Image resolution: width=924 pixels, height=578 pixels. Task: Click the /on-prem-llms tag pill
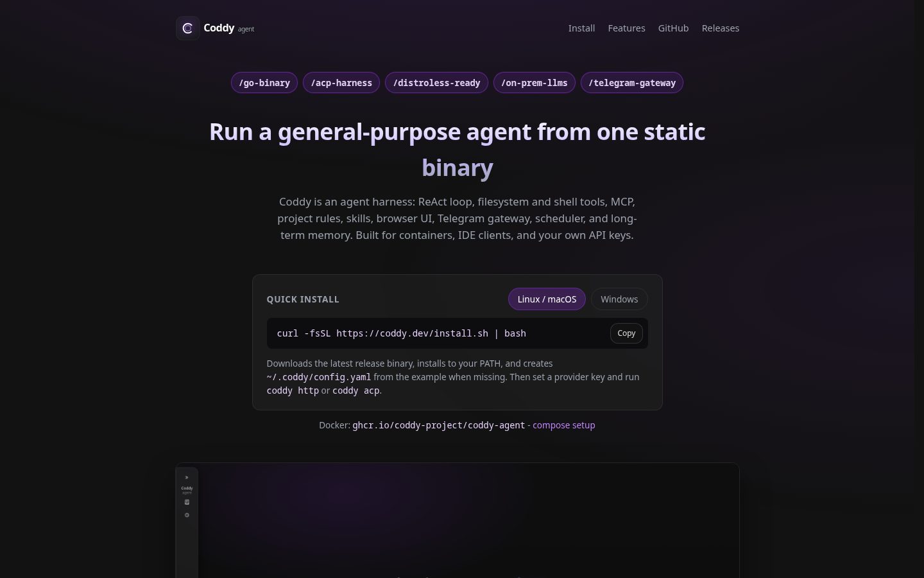[x=535, y=83]
